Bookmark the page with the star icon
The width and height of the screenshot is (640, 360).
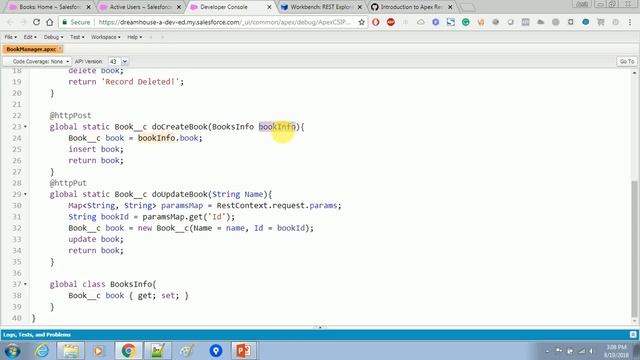(362, 22)
